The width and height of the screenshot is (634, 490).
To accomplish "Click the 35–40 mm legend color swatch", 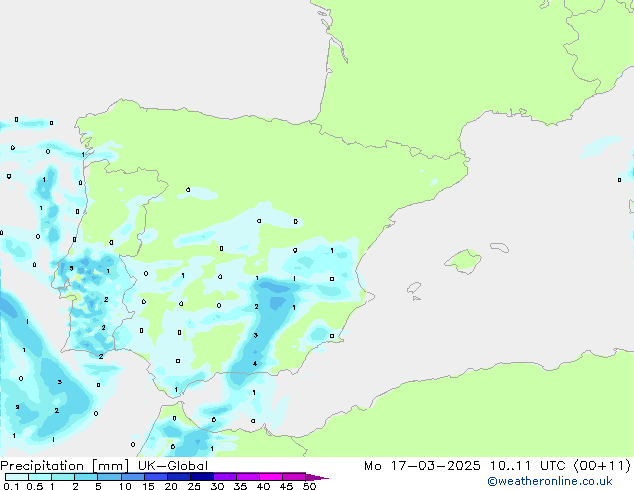I will 248,477.
